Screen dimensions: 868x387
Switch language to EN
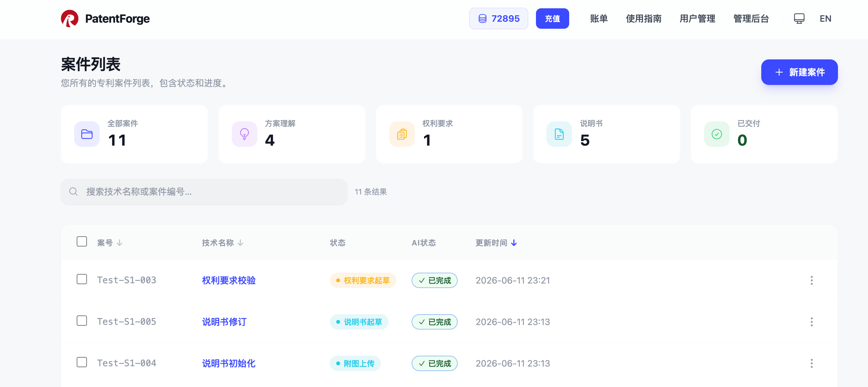coord(825,19)
